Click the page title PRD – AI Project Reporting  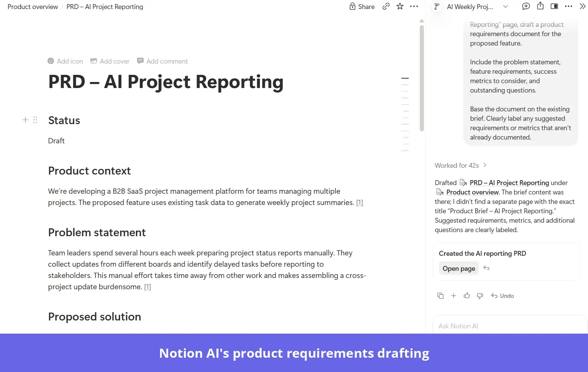(x=166, y=82)
